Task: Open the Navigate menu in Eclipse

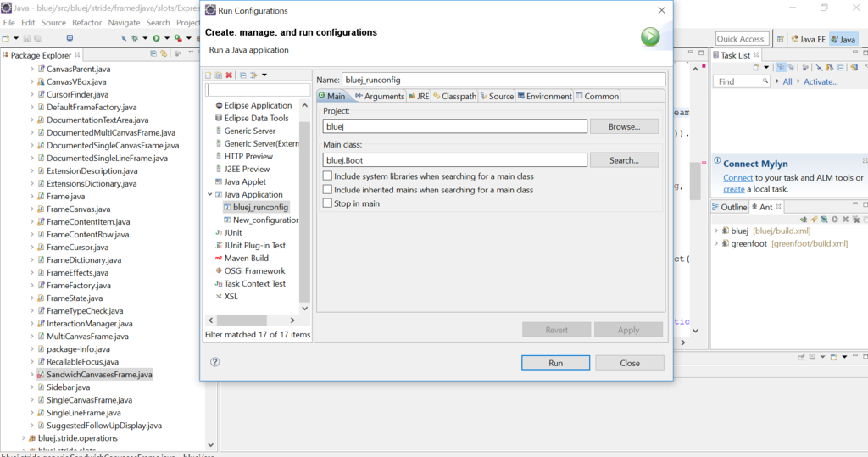Action: point(124,23)
